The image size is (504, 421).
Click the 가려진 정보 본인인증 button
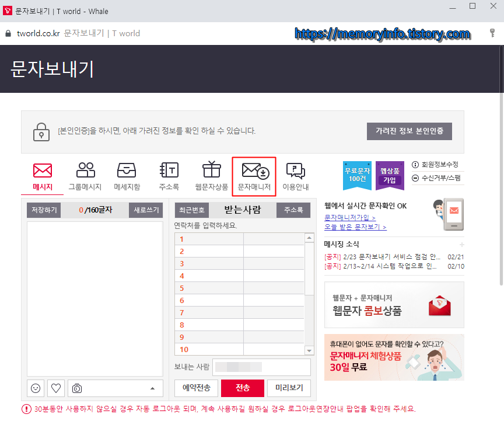click(409, 131)
